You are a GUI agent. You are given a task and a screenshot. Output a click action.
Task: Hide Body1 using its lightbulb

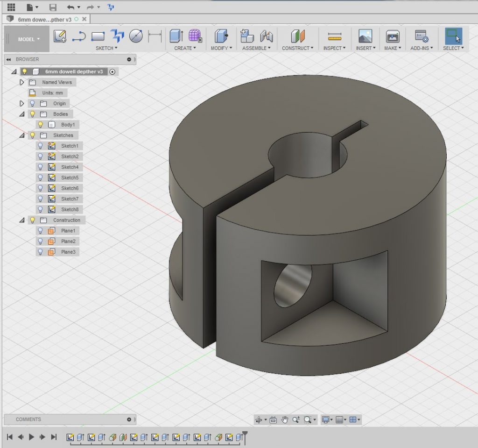point(41,125)
